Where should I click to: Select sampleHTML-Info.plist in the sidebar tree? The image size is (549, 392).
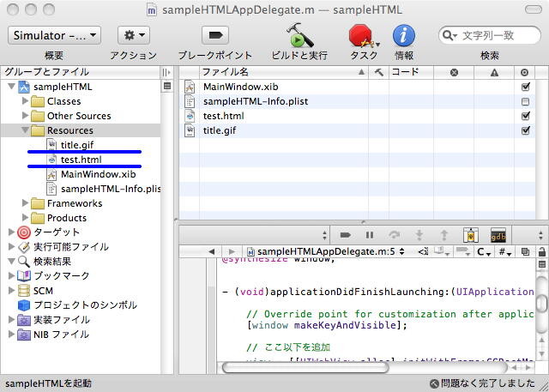pyautogui.click(x=104, y=189)
